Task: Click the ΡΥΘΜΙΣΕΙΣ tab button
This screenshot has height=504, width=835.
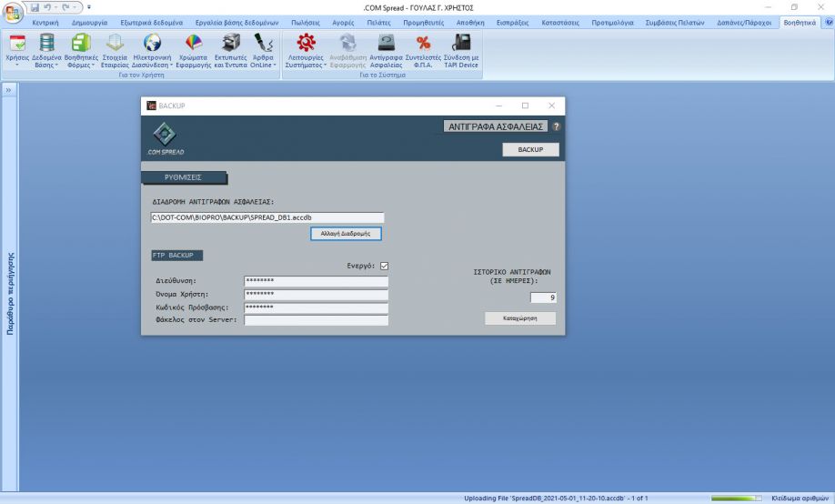Action: click(x=183, y=177)
